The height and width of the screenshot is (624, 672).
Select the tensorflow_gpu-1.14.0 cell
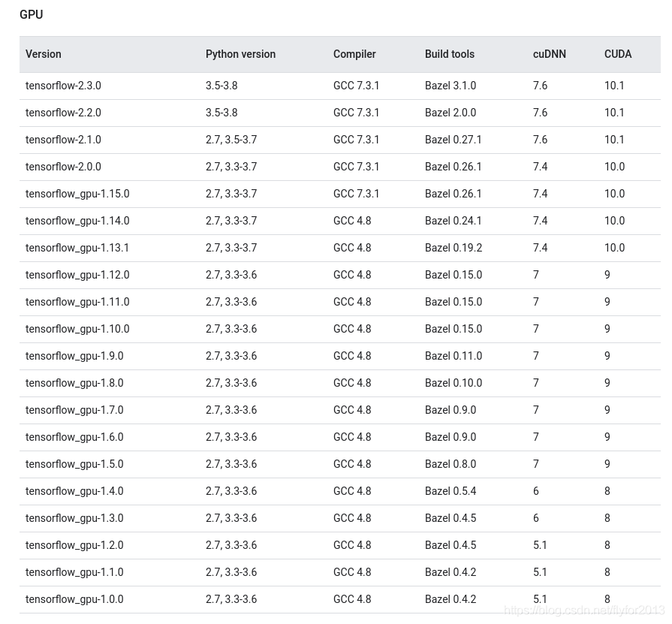coord(77,221)
